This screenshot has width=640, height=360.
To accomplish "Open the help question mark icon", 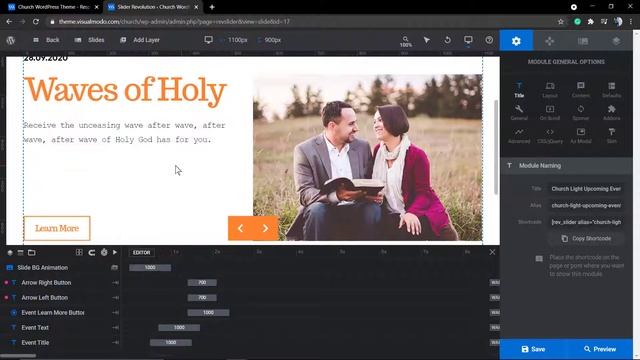I will pos(489,40).
